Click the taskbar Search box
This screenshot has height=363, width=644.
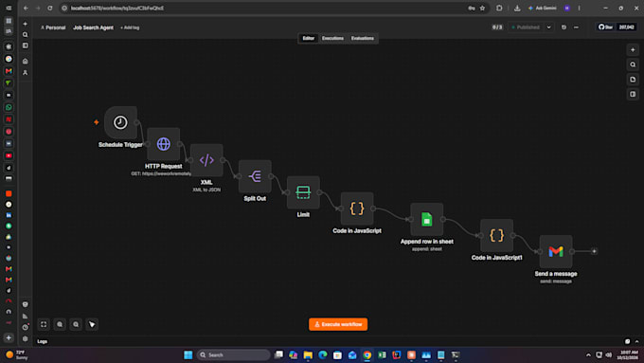(233, 354)
